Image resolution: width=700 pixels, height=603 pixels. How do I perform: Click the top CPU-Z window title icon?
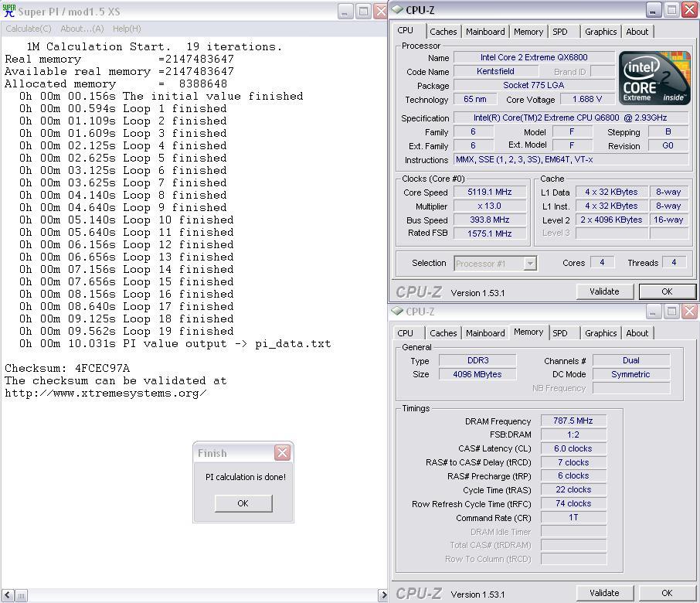tap(397, 10)
